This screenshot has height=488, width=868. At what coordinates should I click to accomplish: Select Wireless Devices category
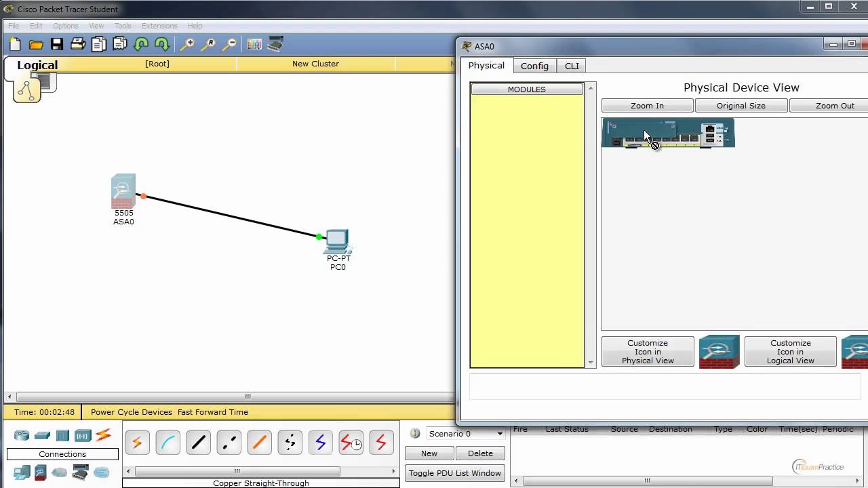click(83, 435)
